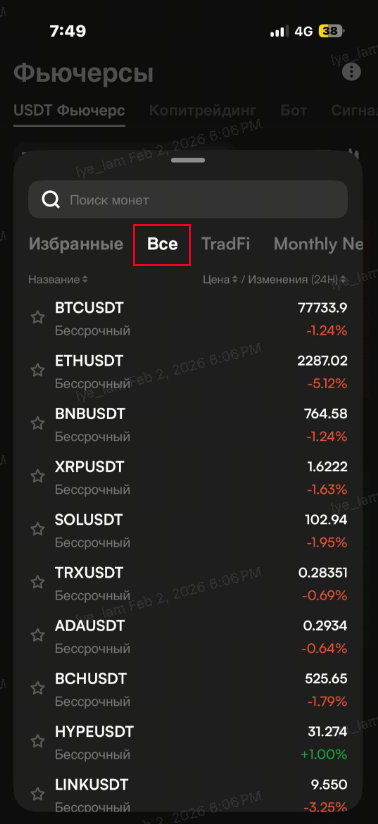The height and width of the screenshot is (824, 378).
Task: Sort by Изменения (24H) arrows
Action: coord(343,280)
